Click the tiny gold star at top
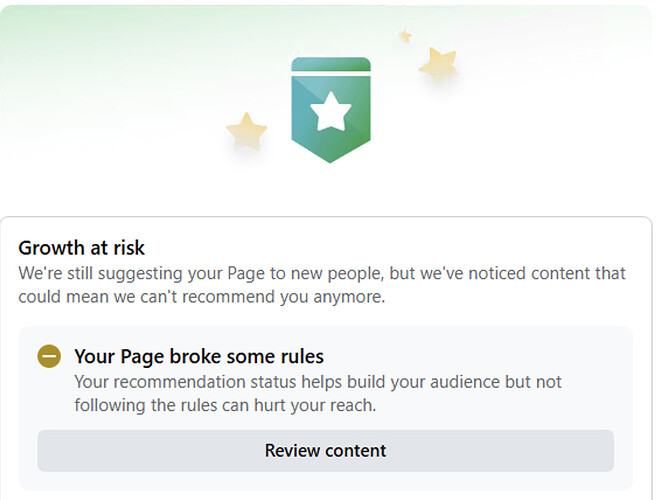Screen dimensions: 668x500 click(x=405, y=36)
